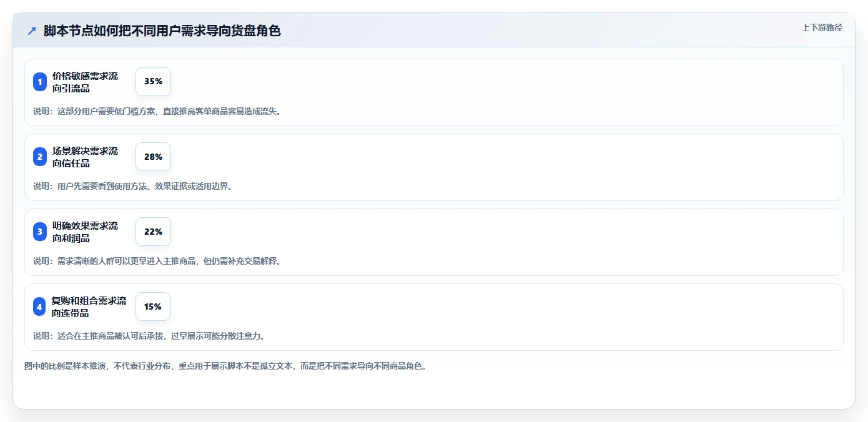Screen dimensions: 868x422
Task: Click the 28% percentage pill
Action: pyautogui.click(x=153, y=157)
